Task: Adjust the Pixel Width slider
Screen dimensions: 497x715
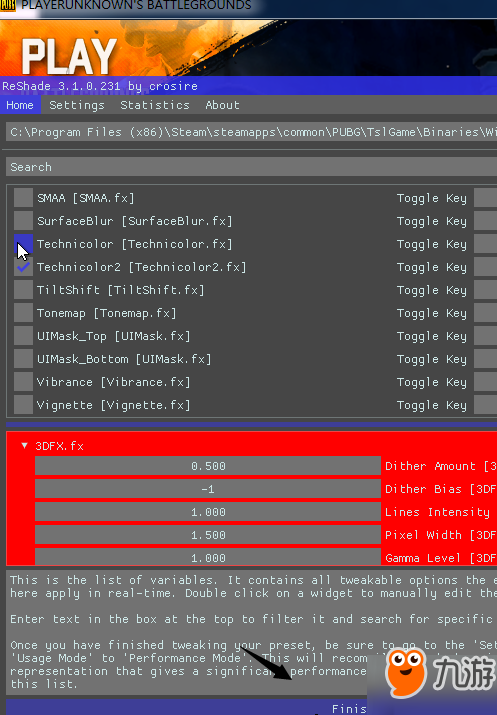Action: pyautogui.click(x=208, y=535)
